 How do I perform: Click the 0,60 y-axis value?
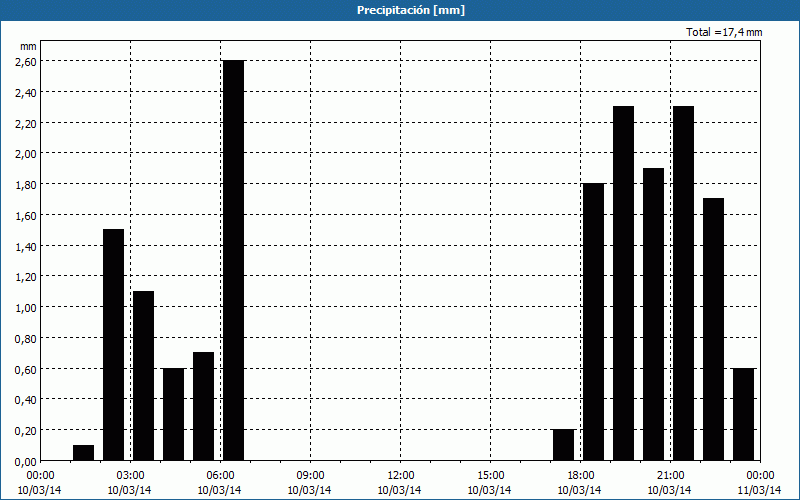26,369
